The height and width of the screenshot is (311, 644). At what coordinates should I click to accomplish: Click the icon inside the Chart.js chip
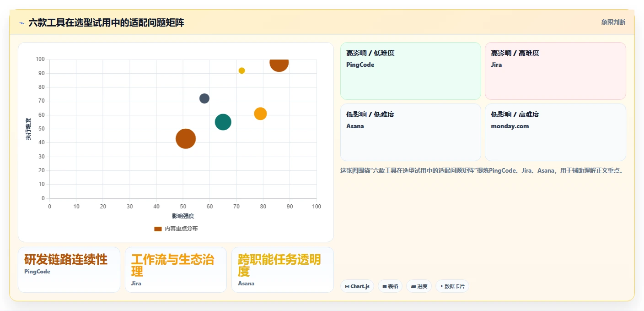click(347, 287)
